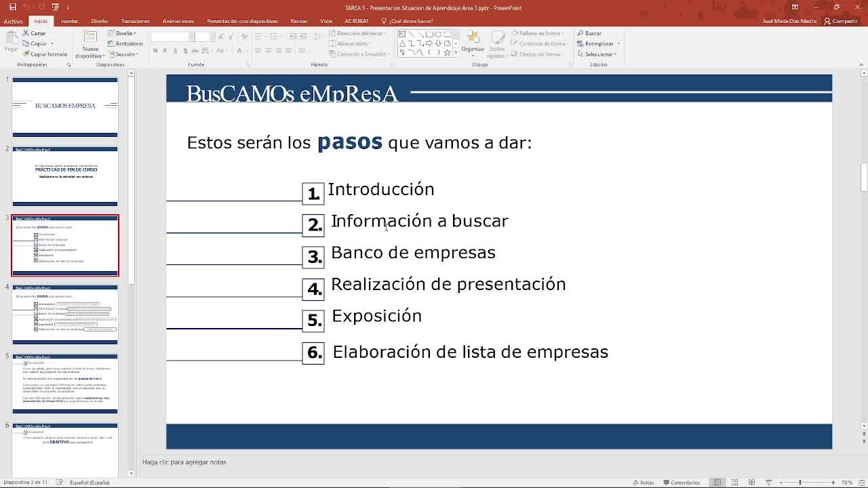Open the ACROBAT tab
Screen dimensions: 868x488
357,21
